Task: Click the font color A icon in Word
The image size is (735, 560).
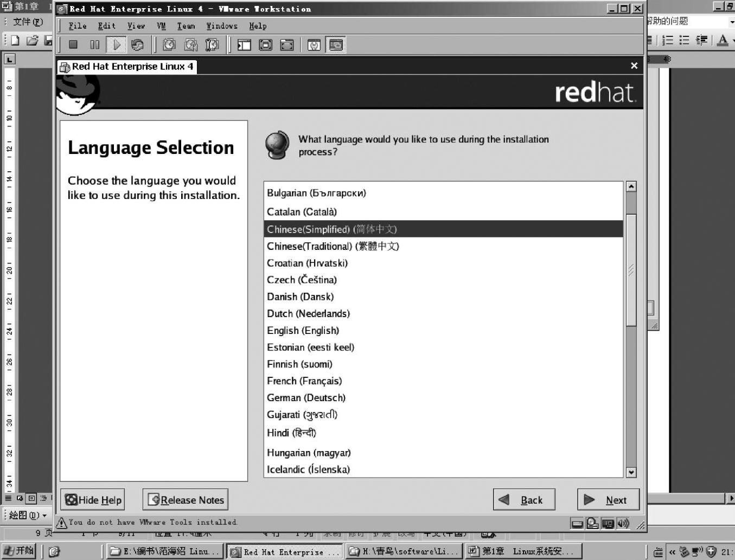Action: (723, 40)
